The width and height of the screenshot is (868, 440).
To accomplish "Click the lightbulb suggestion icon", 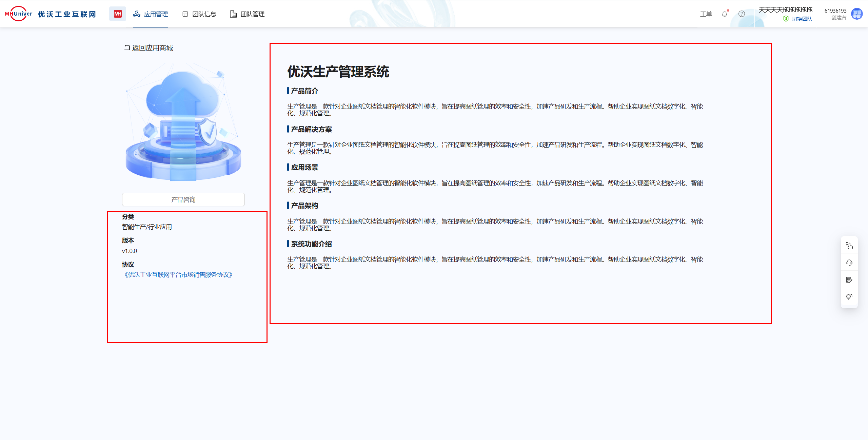I will point(849,297).
